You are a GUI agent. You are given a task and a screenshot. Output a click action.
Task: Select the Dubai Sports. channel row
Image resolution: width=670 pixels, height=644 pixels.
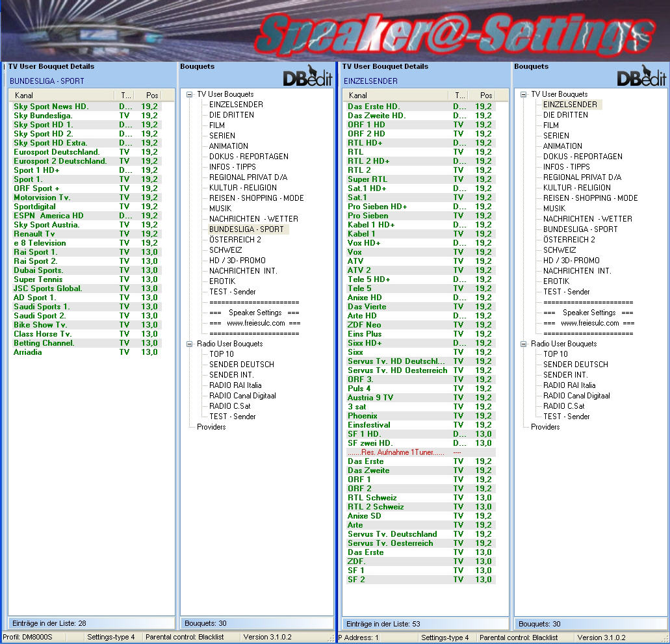[86, 270]
